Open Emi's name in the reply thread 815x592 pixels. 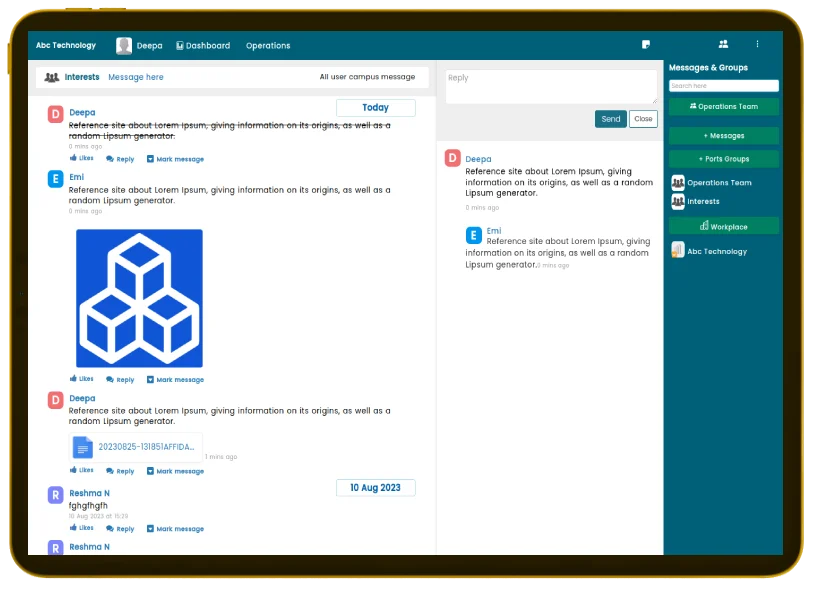(x=494, y=231)
